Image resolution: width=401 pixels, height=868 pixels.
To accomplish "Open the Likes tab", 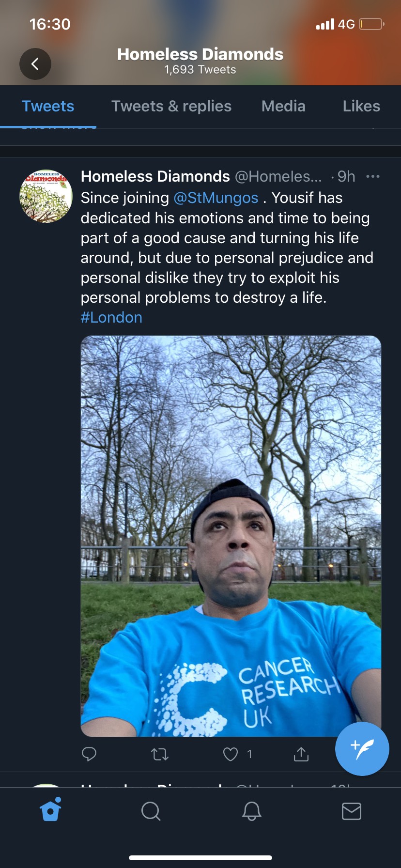I will coord(361,106).
